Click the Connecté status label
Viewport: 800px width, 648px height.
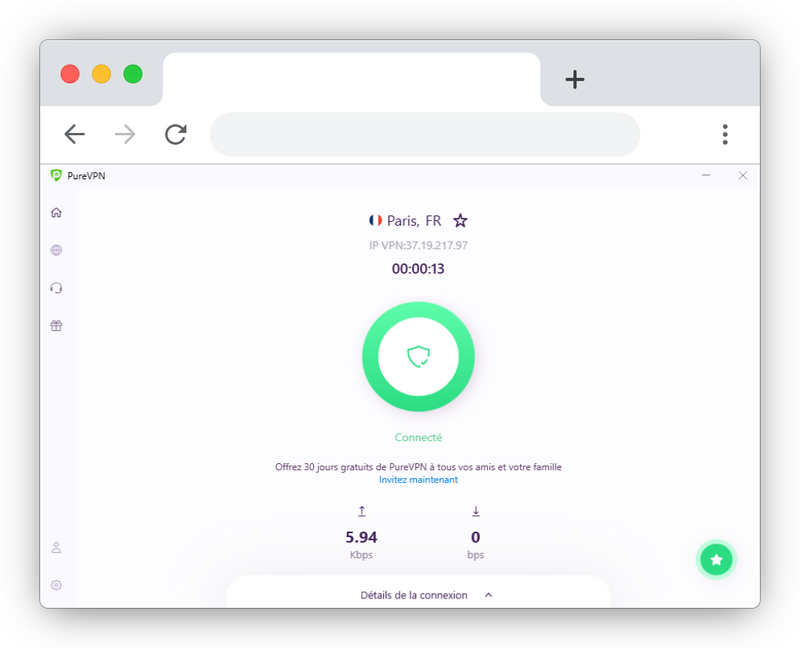[418, 437]
